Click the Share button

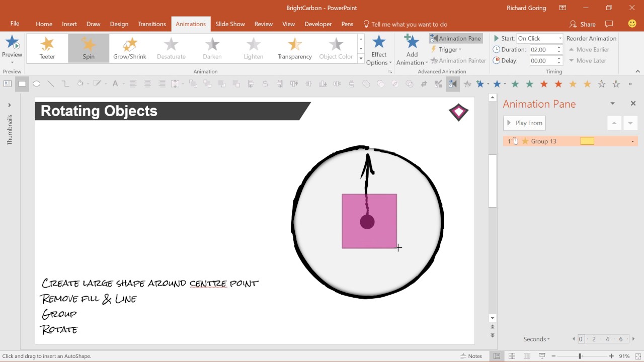pyautogui.click(x=582, y=24)
